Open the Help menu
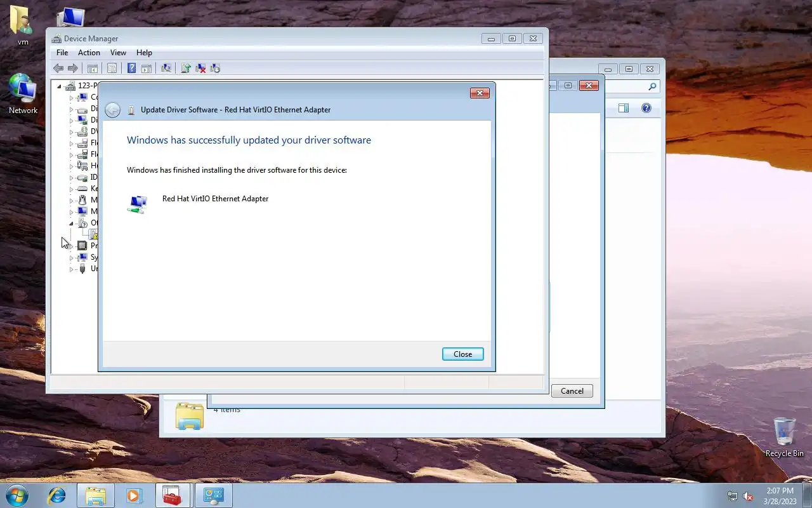 pyautogui.click(x=144, y=53)
